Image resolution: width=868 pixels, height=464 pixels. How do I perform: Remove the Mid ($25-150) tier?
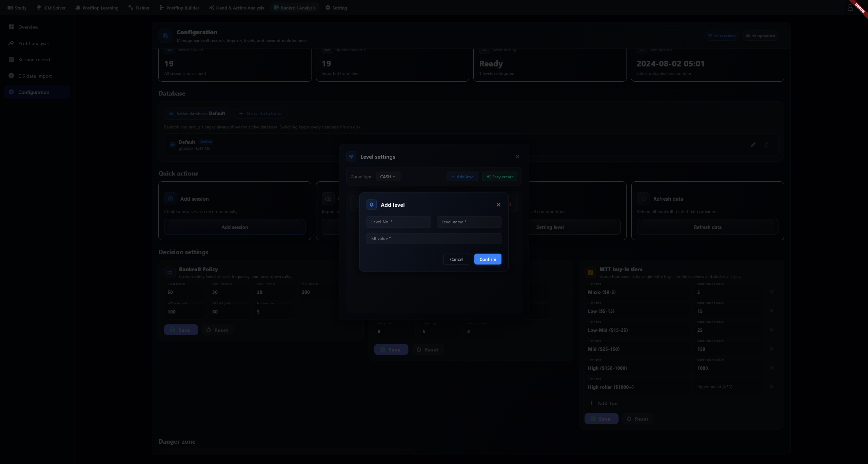tap(772, 349)
